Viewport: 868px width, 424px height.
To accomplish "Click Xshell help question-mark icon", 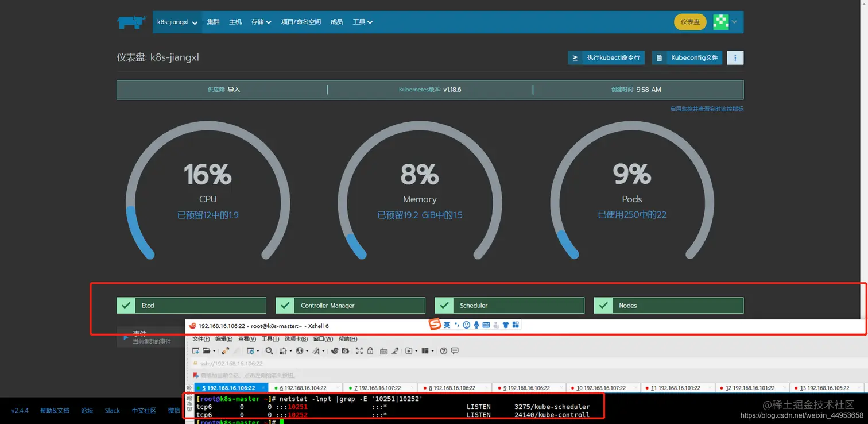I will click(x=444, y=350).
